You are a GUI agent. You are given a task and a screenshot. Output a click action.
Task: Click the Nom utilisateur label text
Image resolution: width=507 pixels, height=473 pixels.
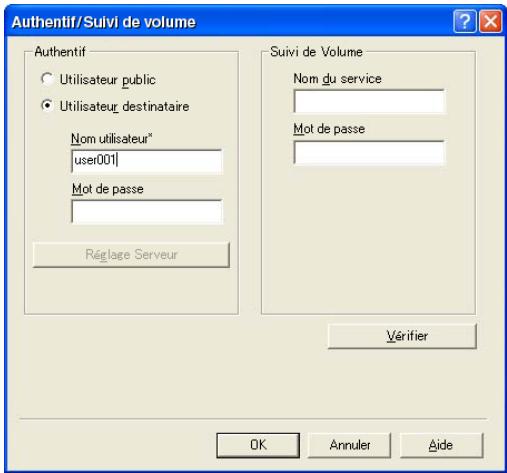coord(112,139)
